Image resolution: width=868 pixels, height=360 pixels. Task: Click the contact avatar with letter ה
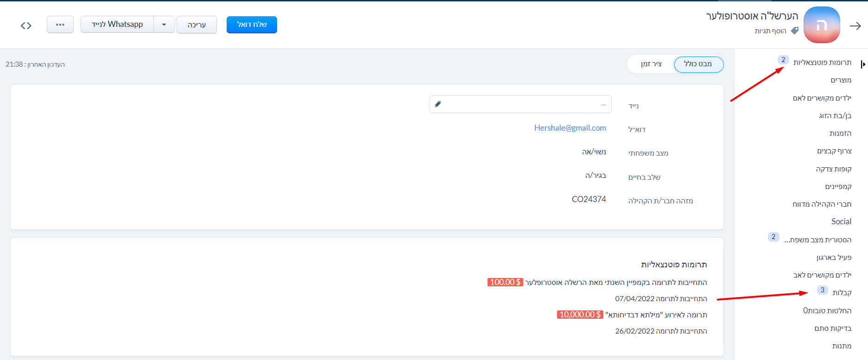coord(821,25)
